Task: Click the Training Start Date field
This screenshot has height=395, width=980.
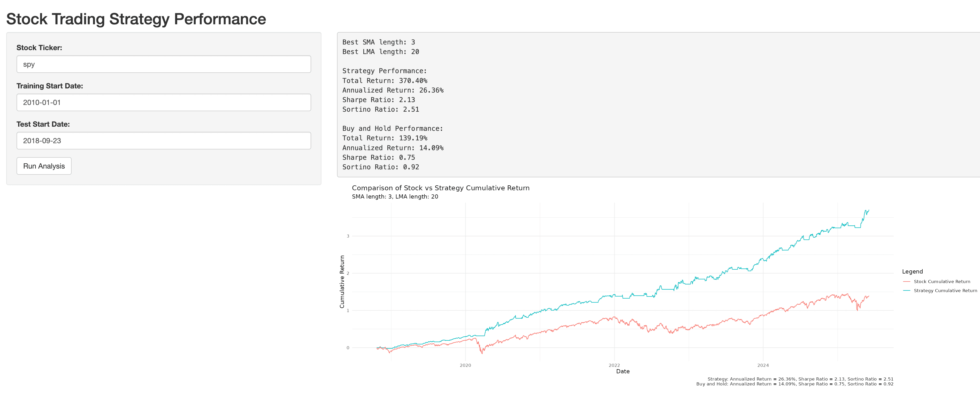Action: coord(164,102)
